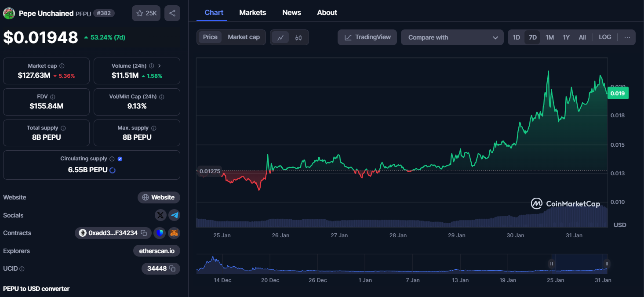Set chart range to All

(582, 37)
